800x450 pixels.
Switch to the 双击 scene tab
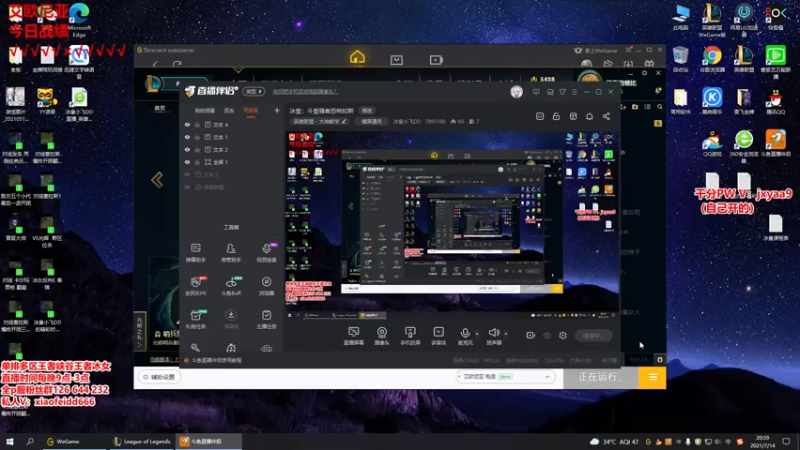(229, 111)
